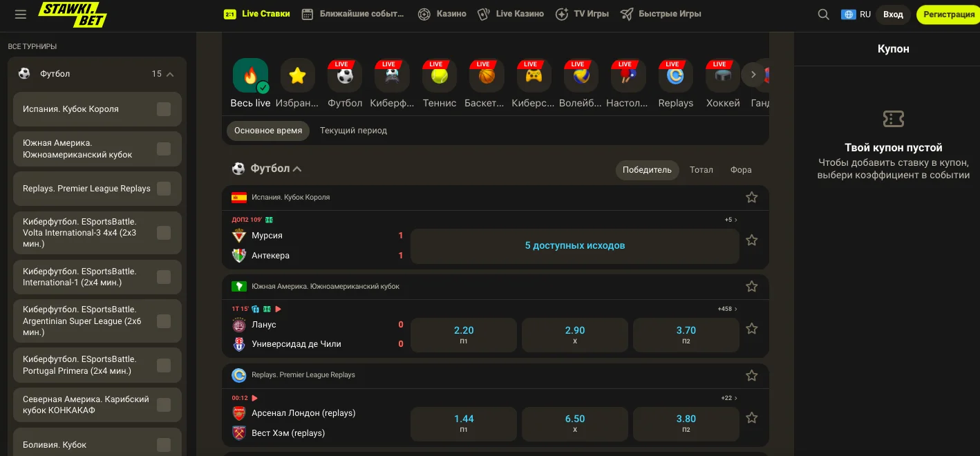Open the Казино menu item
The width and height of the screenshot is (980, 456).
442,14
